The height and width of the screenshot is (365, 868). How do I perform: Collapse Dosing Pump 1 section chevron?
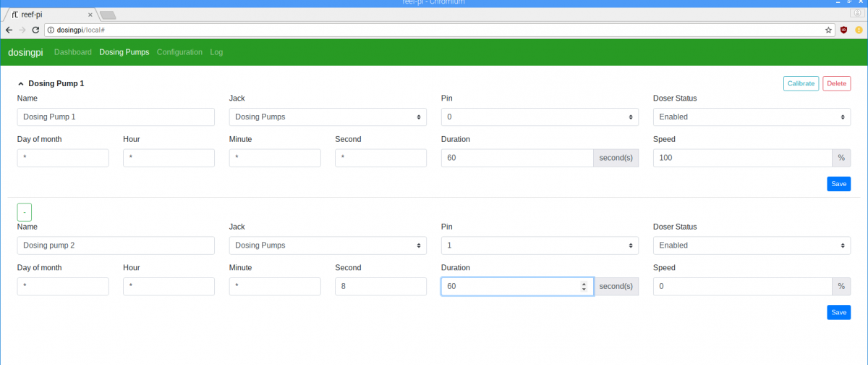coord(21,84)
